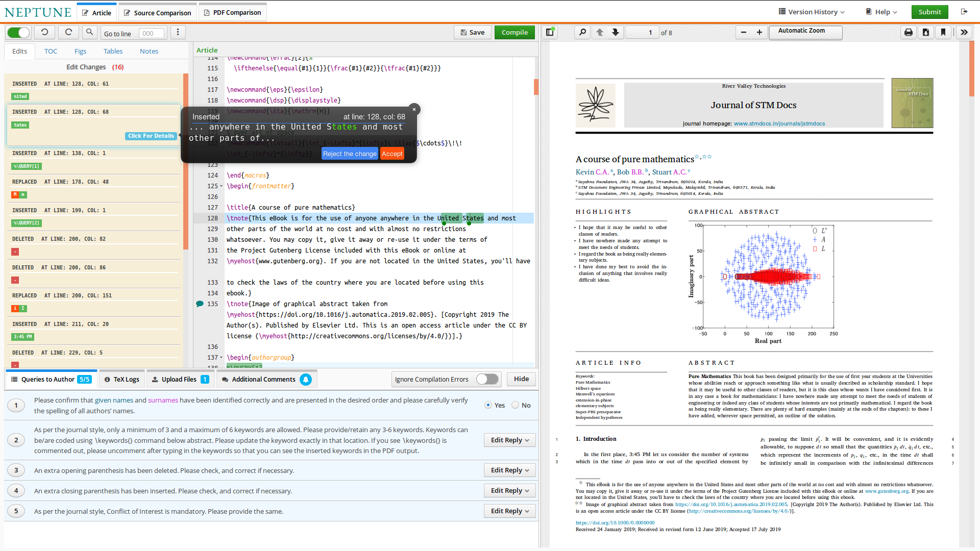Expand the Automatic Zoom dropdown
The image size is (980, 551).
point(805,33)
